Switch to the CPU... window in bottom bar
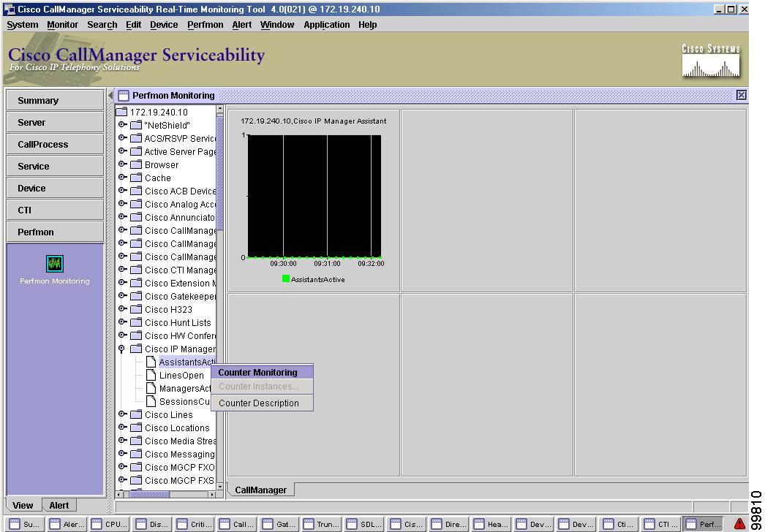The width and height of the screenshot is (765, 532). (x=109, y=524)
